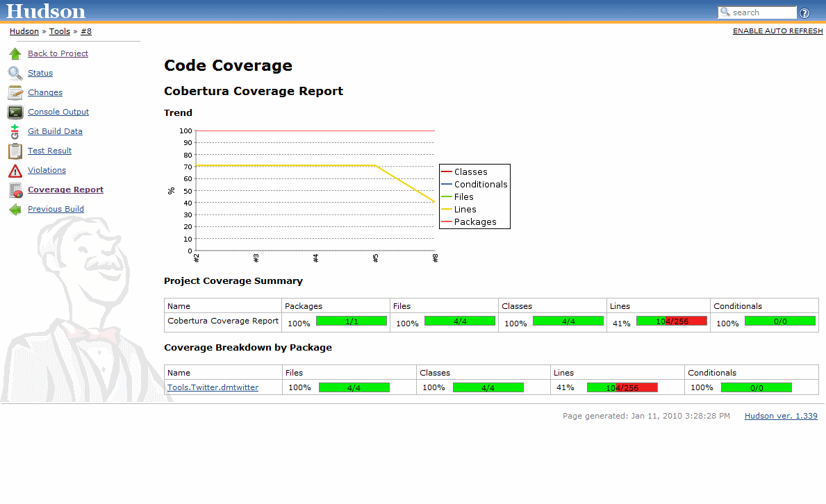The image size is (826, 504).
Task: Click the Coverage Report icon
Action: (x=16, y=190)
